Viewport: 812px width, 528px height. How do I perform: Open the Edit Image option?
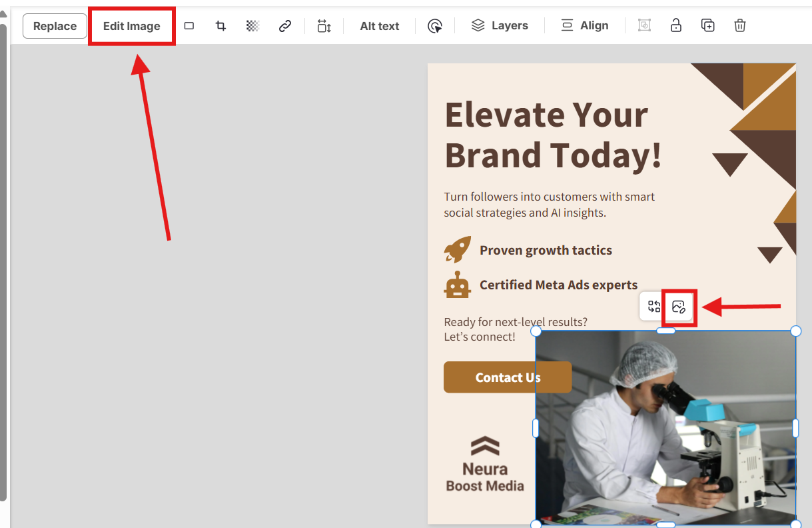[131, 26]
